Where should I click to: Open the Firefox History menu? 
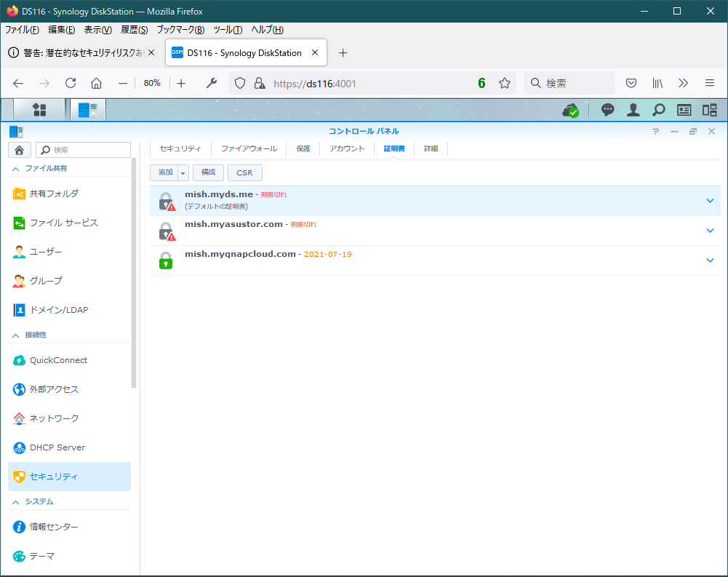[134, 30]
